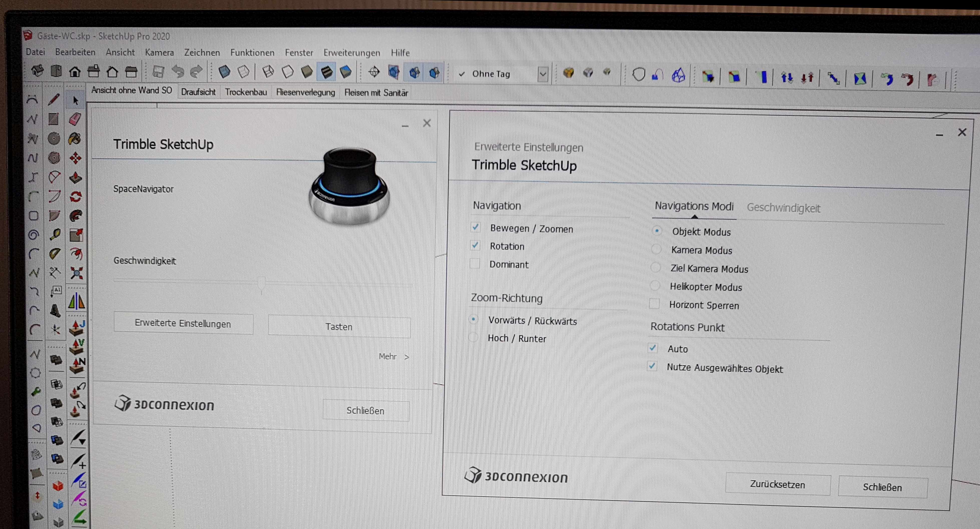
Task: Uncheck the Rotation navigation option
Action: click(x=475, y=245)
